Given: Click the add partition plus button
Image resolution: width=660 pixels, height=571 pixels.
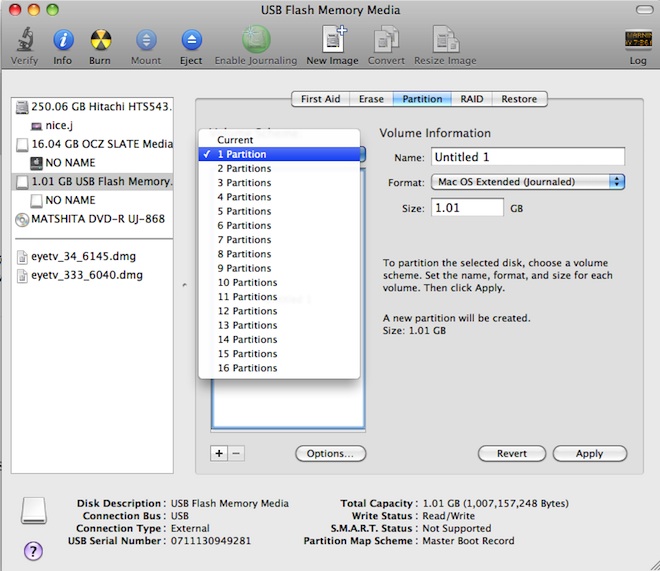Looking at the screenshot, I should 219,453.
